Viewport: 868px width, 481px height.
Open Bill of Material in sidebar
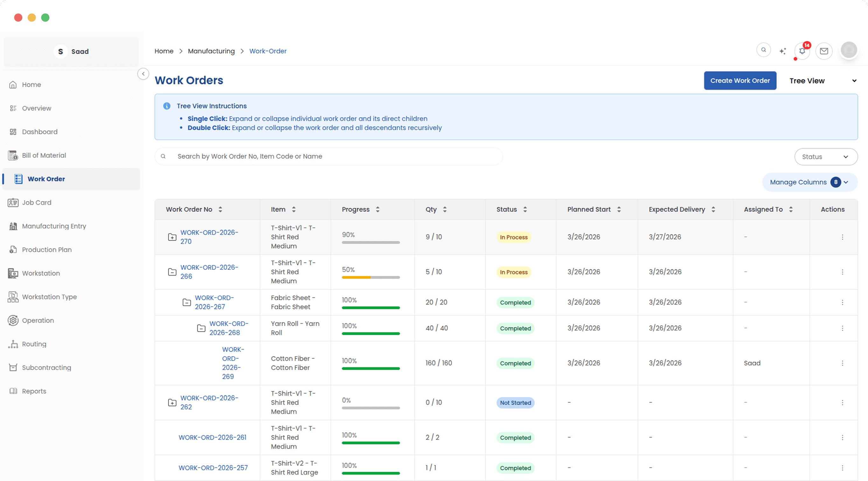click(x=44, y=156)
